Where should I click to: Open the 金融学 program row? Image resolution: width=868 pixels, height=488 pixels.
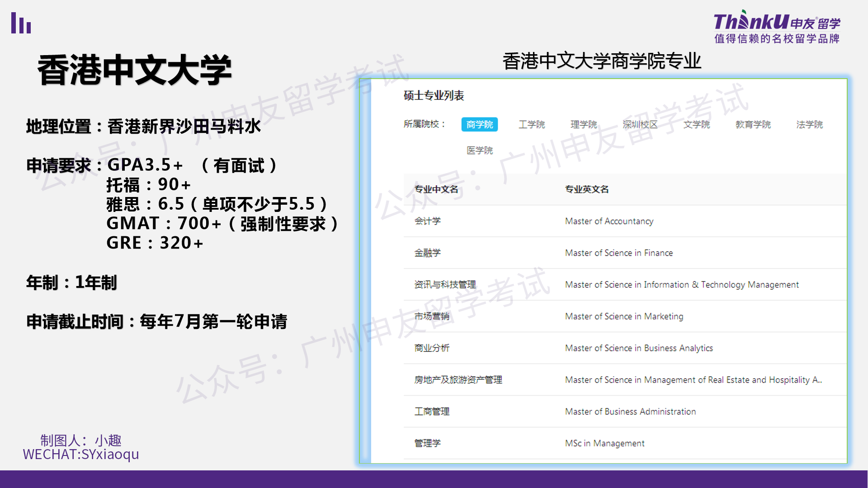tap(625, 253)
